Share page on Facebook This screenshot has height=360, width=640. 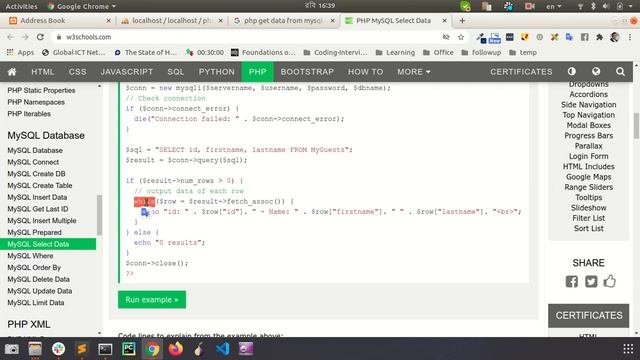coord(571,281)
